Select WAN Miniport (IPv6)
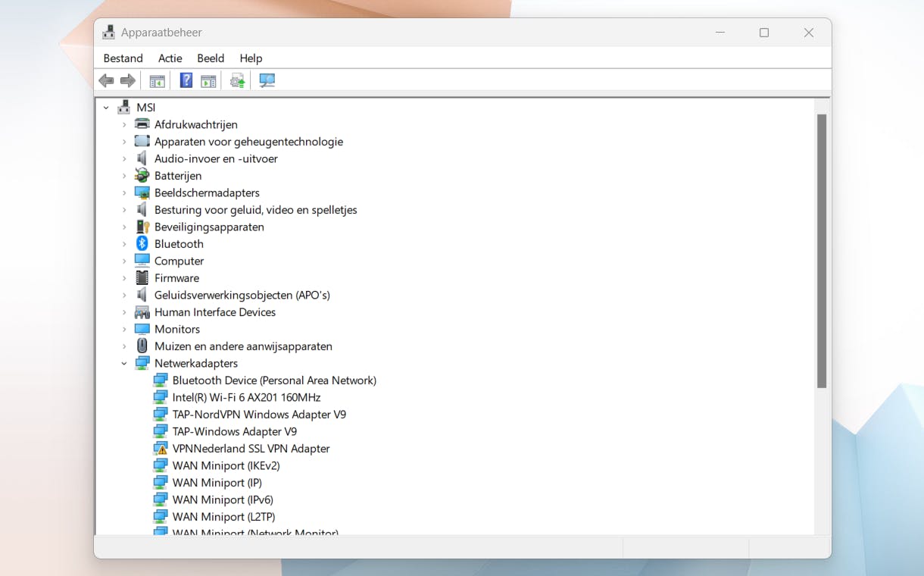Viewport: 924px width, 576px height. [x=223, y=499]
